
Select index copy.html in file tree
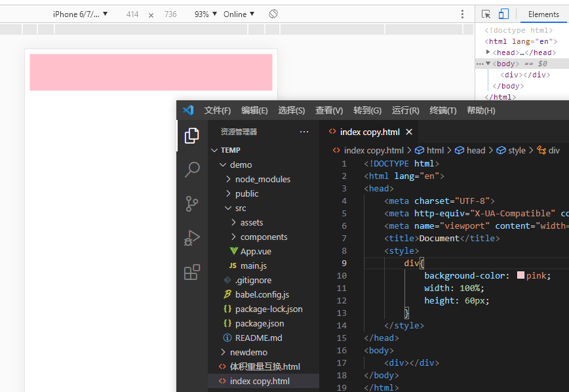point(264,381)
